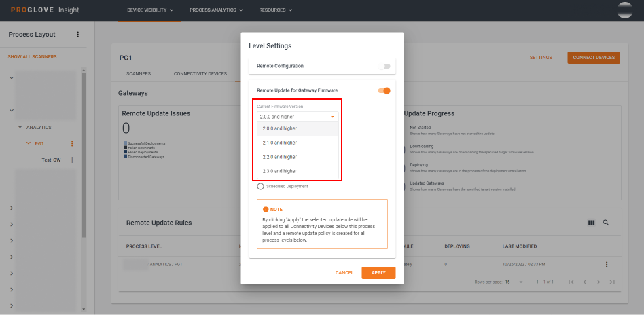Choose the 2.1.0 and higher firmware option
644x315 pixels.
(x=279, y=143)
